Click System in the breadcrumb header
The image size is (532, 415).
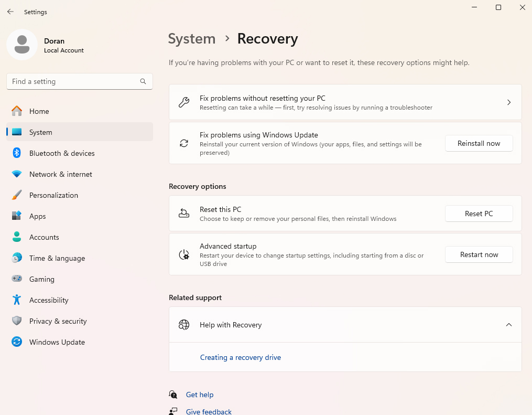pyautogui.click(x=192, y=39)
